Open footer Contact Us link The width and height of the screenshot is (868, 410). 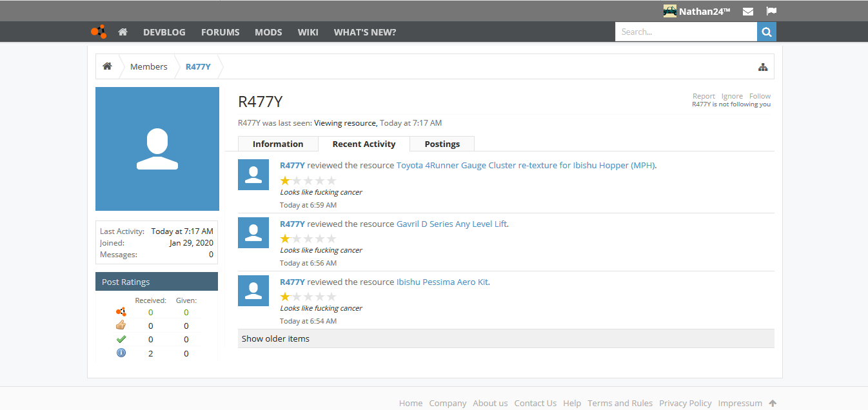tap(535, 403)
